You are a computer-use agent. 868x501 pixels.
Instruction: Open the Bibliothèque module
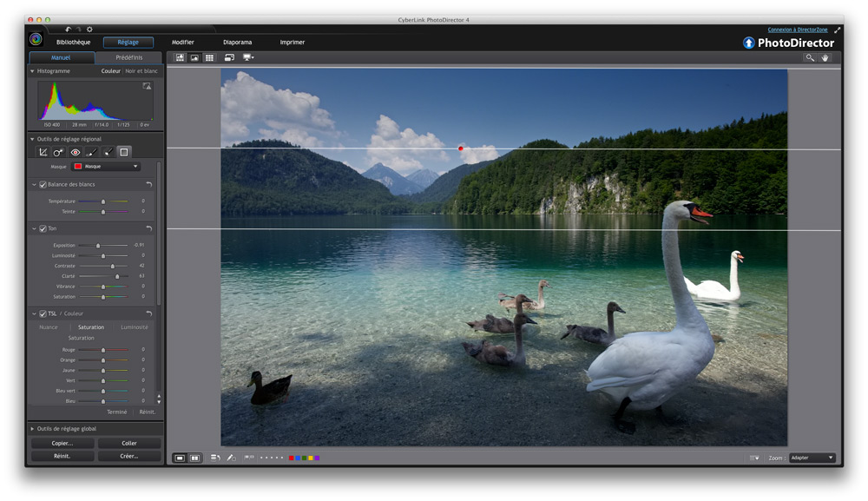coord(73,42)
